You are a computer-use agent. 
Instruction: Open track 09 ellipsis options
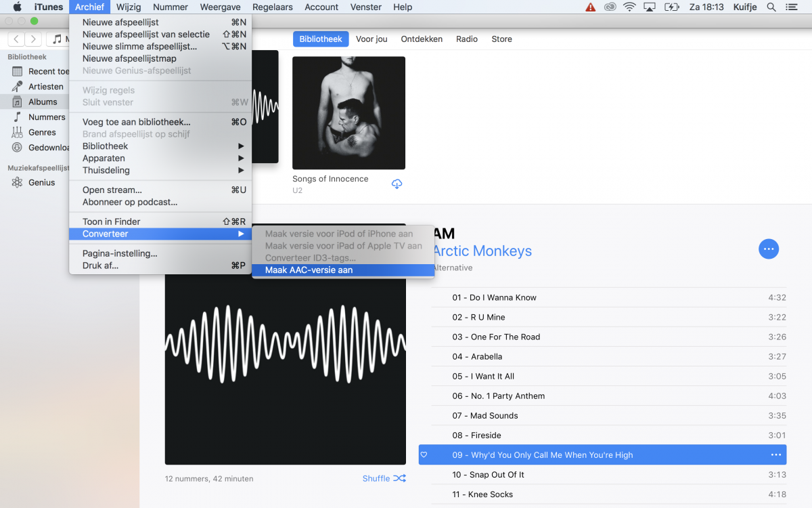tap(776, 455)
